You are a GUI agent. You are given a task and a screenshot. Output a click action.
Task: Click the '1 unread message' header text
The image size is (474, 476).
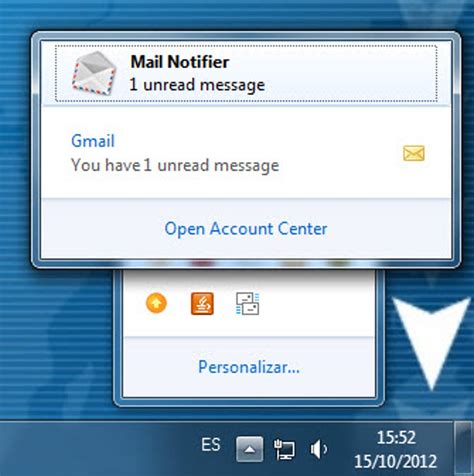click(x=197, y=85)
